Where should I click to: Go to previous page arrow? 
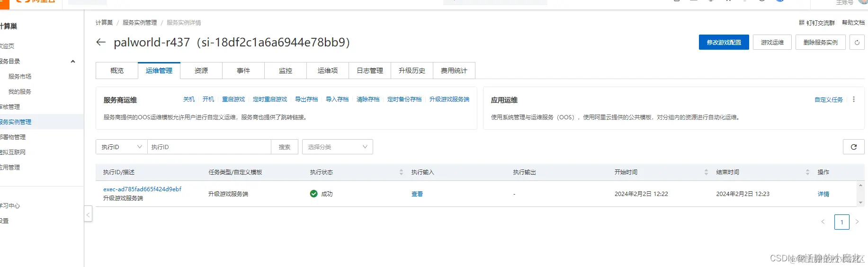coord(823,222)
